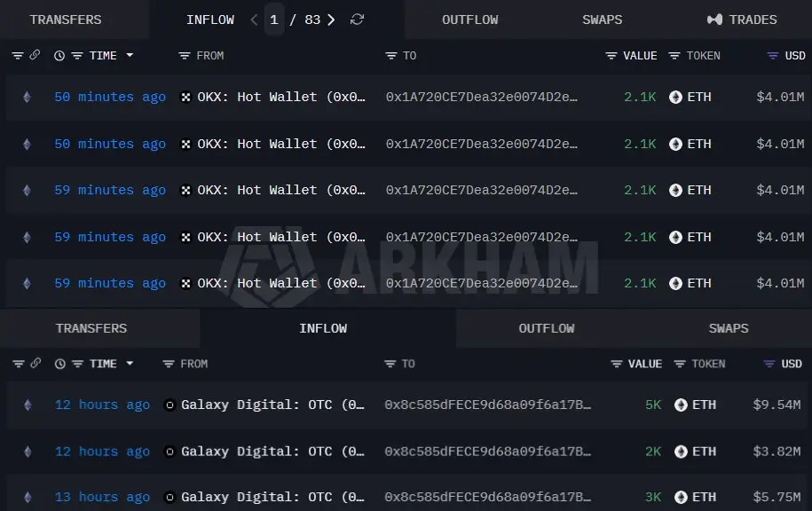Viewport: 812px width, 511px height.
Task: Click the Ethereum chain icon in the first OKX row
Action: [x=27, y=97]
